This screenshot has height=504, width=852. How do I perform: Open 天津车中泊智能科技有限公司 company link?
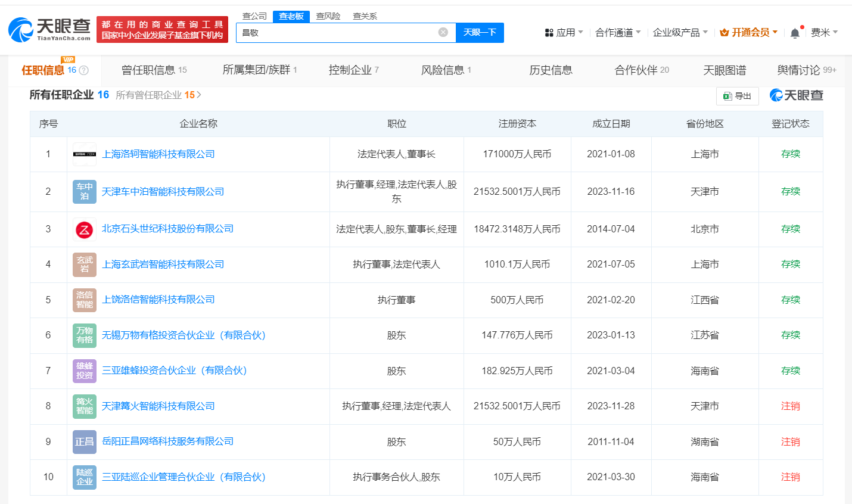pos(163,192)
